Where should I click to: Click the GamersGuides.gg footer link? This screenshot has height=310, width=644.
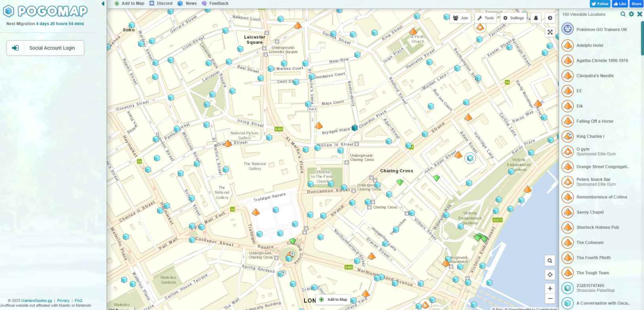coord(36,300)
